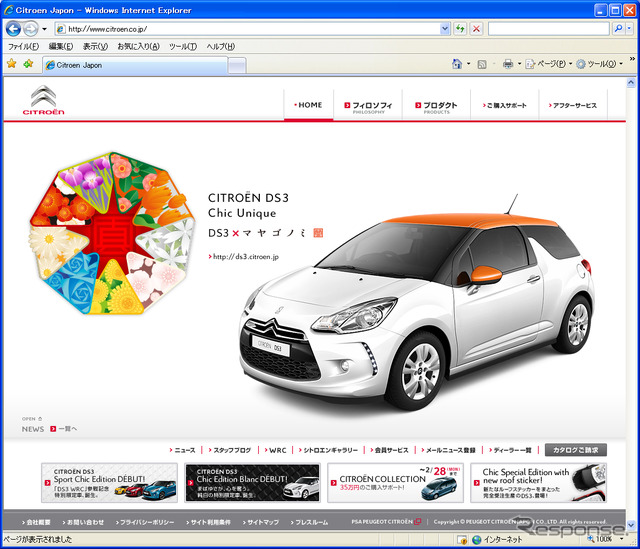
Task: Click the カタログご請求 button
Action: pyautogui.click(x=576, y=450)
